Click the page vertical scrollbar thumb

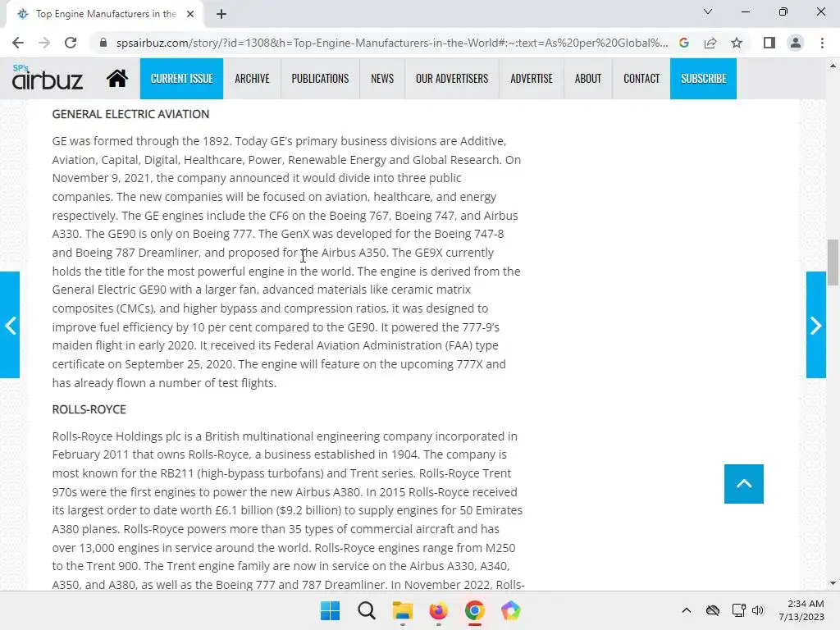833,262
